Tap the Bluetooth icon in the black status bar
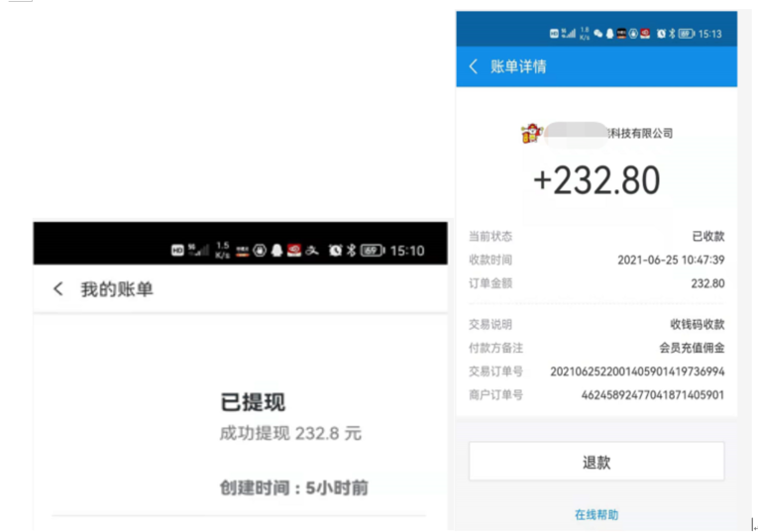Image resolution: width=758 pixels, height=532 pixels. (x=350, y=251)
